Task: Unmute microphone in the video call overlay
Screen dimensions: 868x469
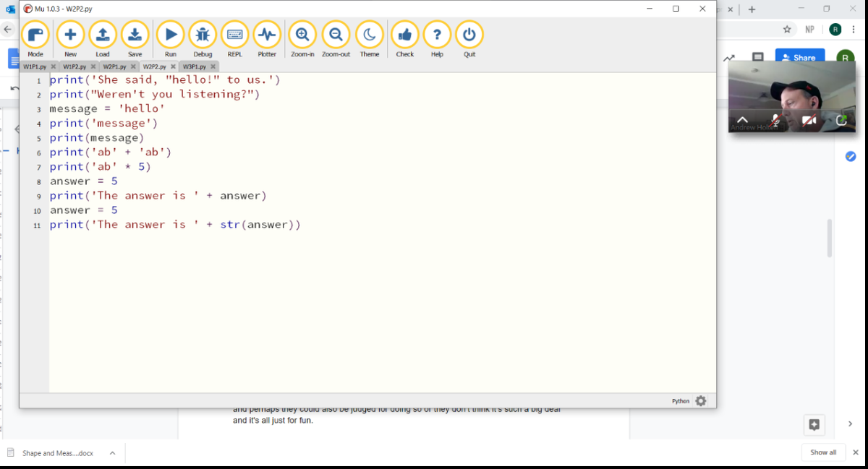Action: point(775,121)
